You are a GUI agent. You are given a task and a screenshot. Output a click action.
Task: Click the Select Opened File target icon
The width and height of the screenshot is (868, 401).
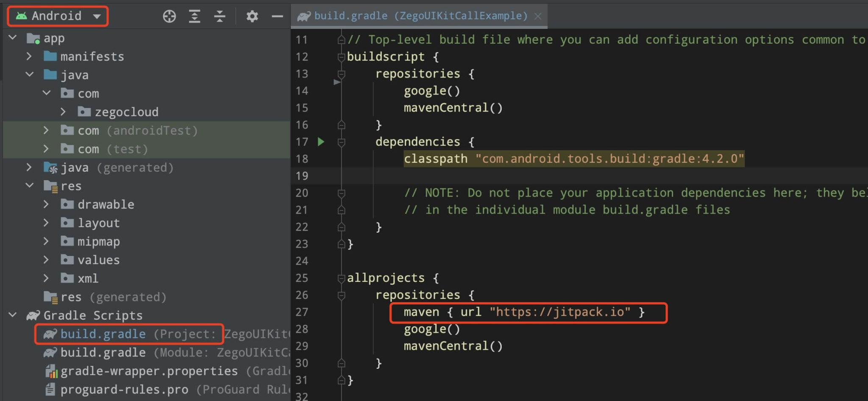(169, 17)
